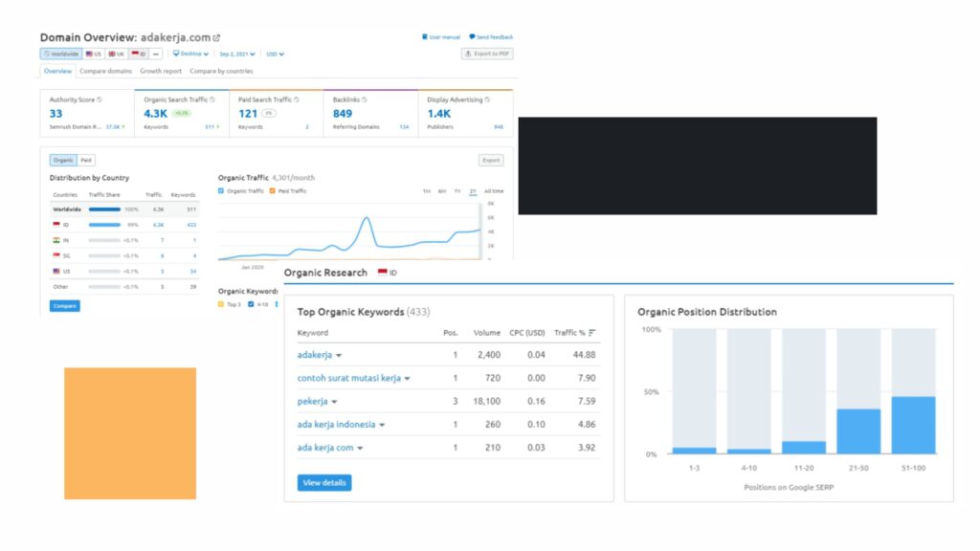Image resolution: width=980 pixels, height=551 pixels.
Task: Uncheck the Organic Traffic checkbox
Action: (x=221, y=191)
